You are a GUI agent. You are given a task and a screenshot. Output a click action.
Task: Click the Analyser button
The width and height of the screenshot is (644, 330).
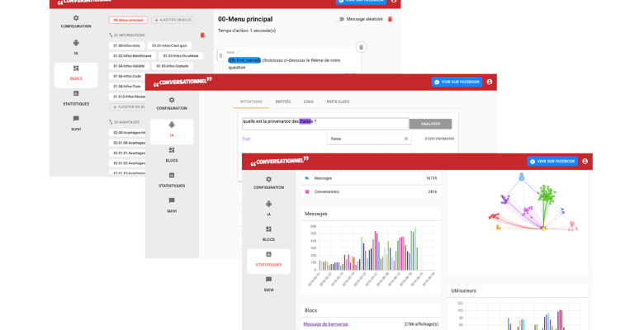[x=430, y=124]
